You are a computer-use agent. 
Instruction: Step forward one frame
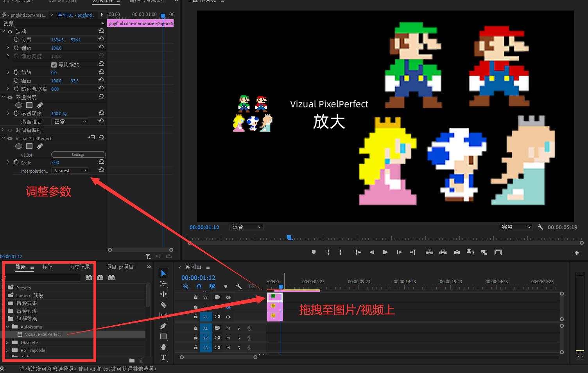tap(399, 252)
